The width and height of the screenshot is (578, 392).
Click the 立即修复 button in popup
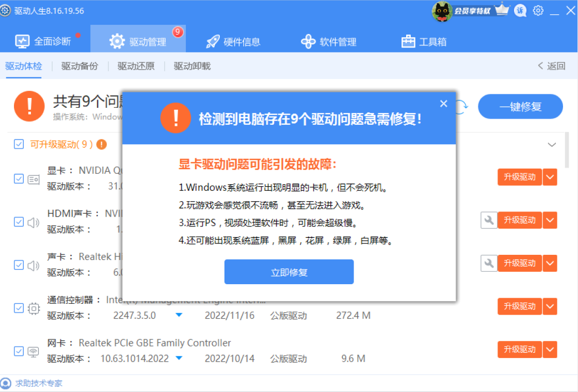[288, 272]
